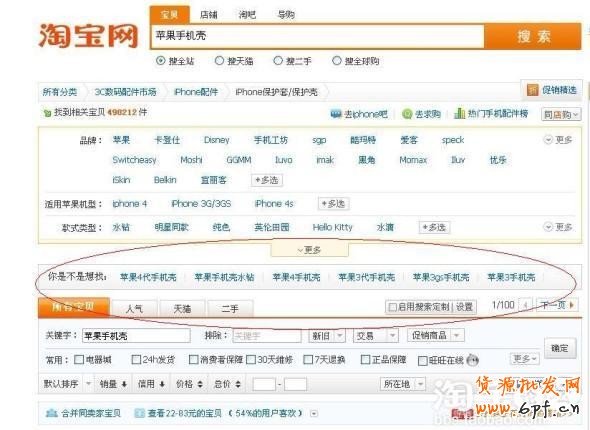Expand 更多 in the 款式类型 row
Viewport: 590px width, 430px height.
558,227
